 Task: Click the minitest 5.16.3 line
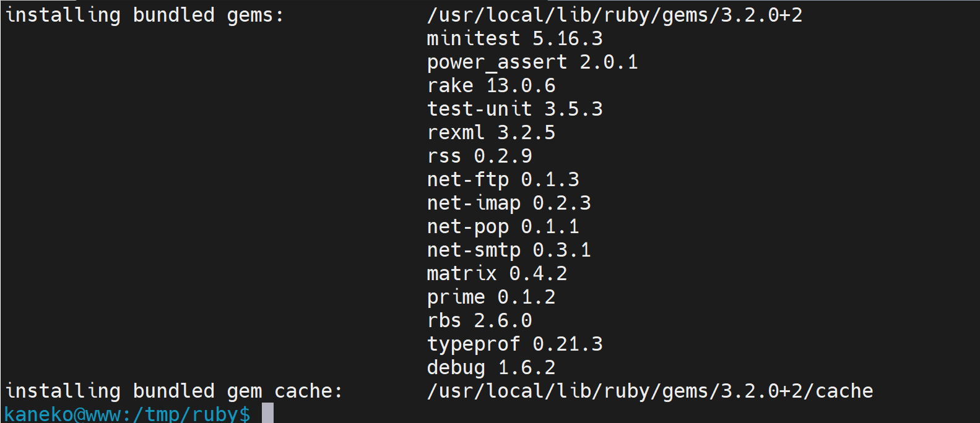(514, 38)
